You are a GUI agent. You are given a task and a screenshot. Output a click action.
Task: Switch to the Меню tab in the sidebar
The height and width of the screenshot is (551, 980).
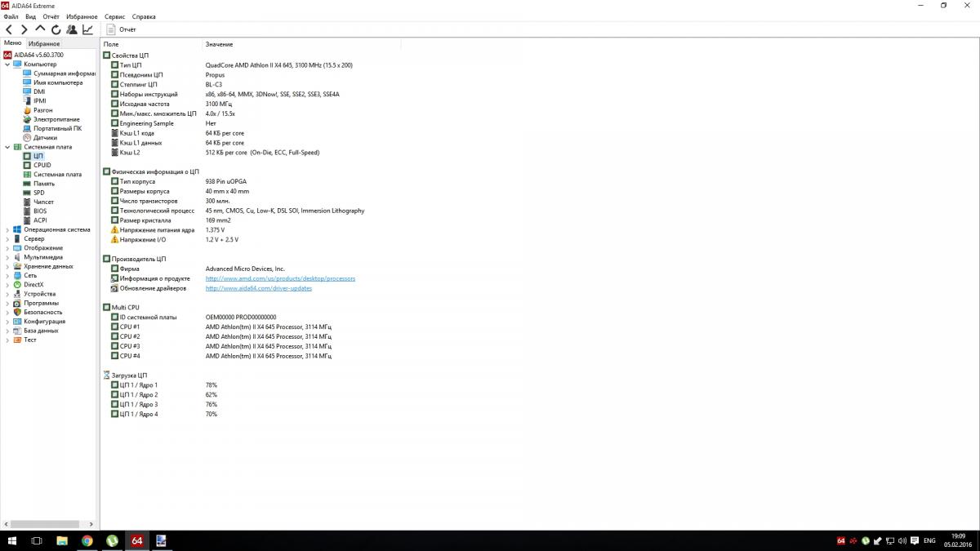[x=12, y=43]
